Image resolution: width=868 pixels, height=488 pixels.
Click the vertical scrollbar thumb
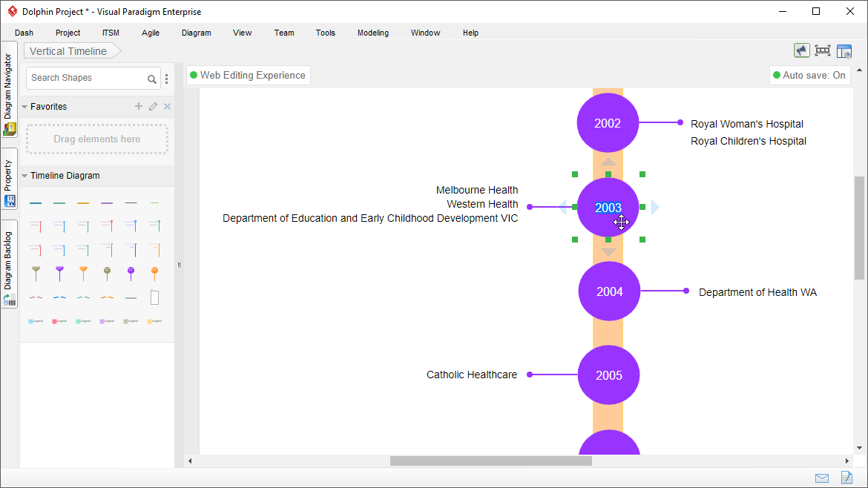(x=859, y=228)
